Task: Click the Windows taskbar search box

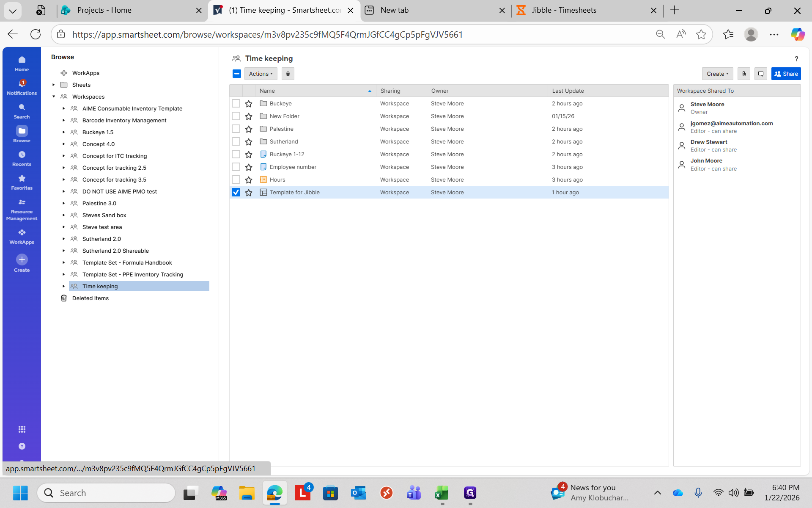Action: (107, 493)
